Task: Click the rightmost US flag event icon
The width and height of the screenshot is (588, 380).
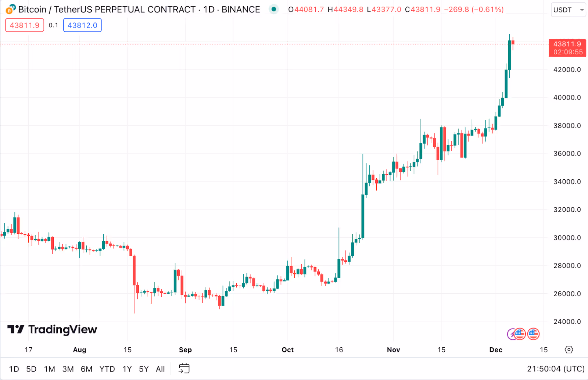Action: (x=533, y=334)
